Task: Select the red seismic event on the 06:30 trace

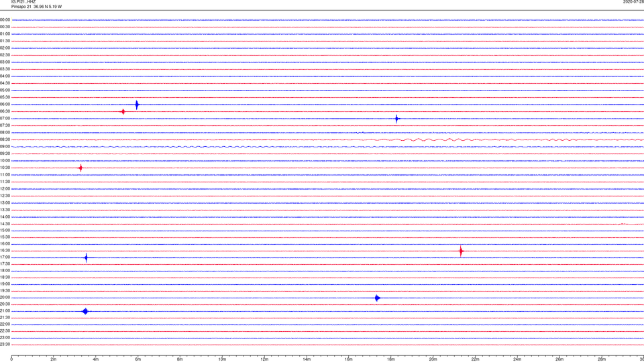Action: (x=123, y=112)
